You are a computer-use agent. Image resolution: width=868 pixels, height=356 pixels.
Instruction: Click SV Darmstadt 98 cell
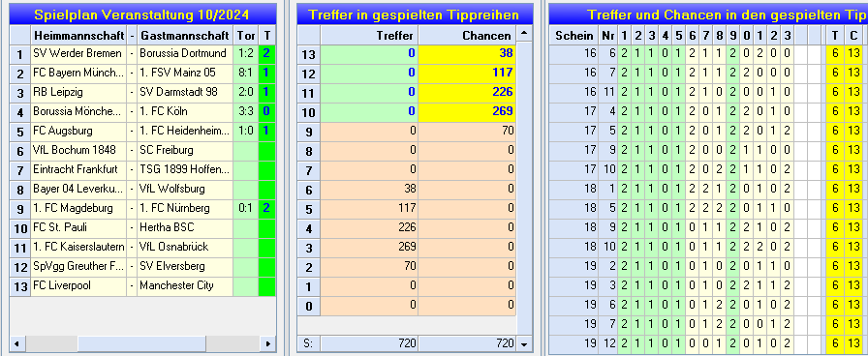pos(185,92)
